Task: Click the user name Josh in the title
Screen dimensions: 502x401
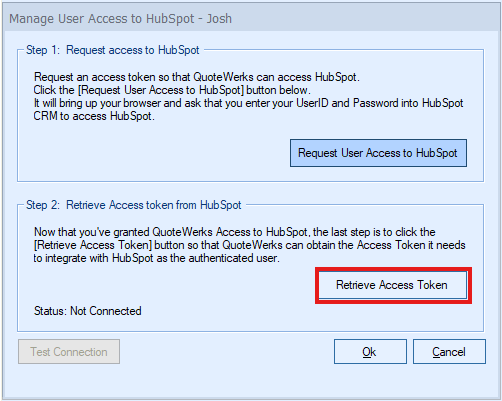Action: point(219,19)
